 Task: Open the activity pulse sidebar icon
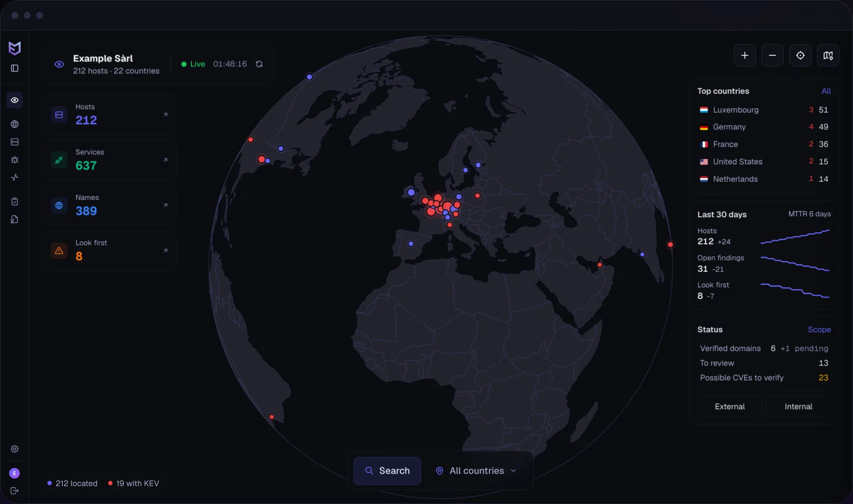tap(15, 177)
